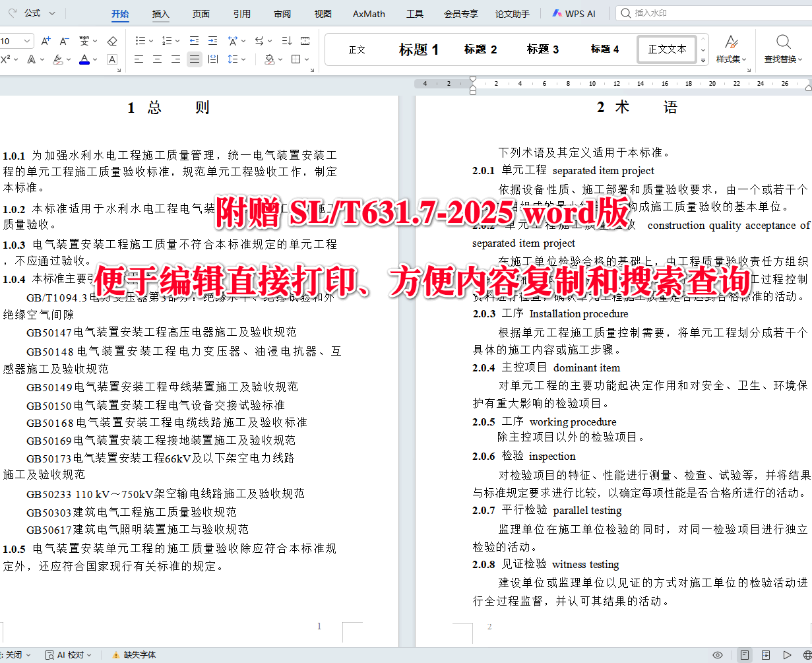Click the line spacing icon

(232, 59)
